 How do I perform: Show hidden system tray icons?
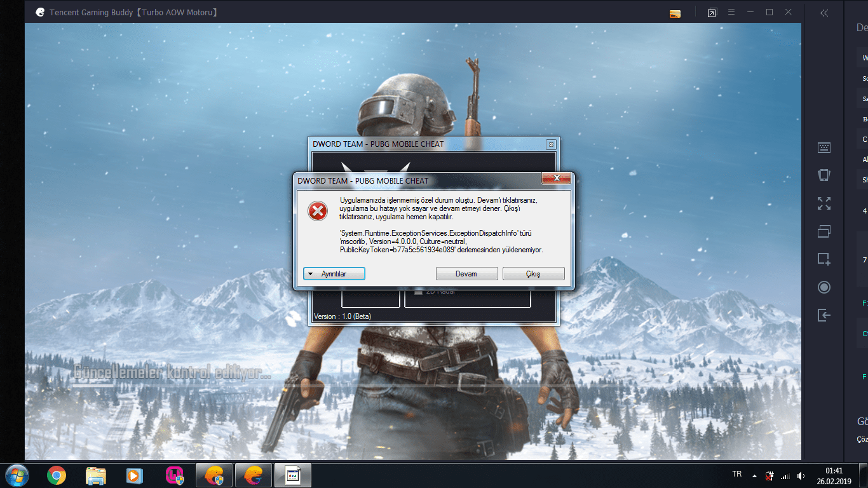coord(754,475)
